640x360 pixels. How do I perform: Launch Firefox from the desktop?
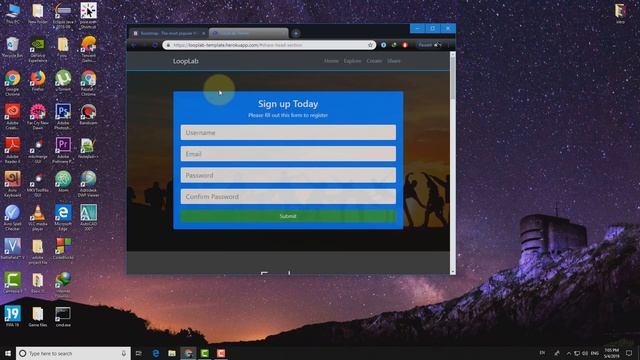click(x=38, y=80)
